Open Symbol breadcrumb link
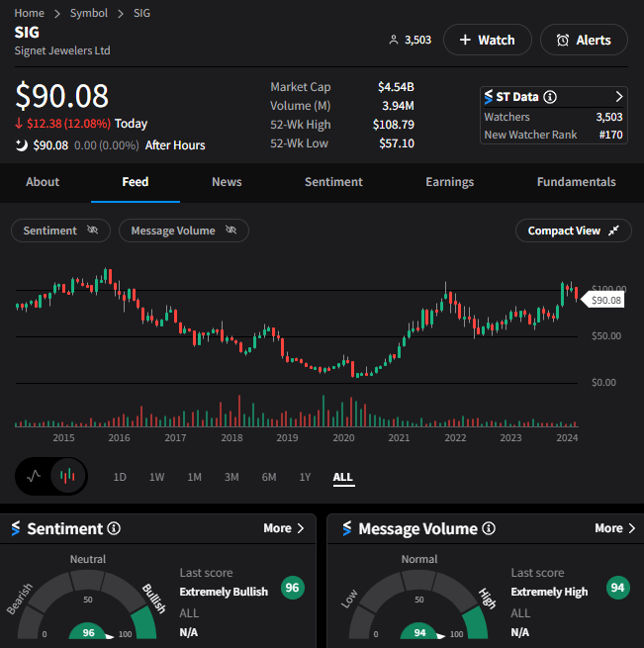The width and height of the screenshot is (644, 648). pyautogui.click(x=88, y=13)
